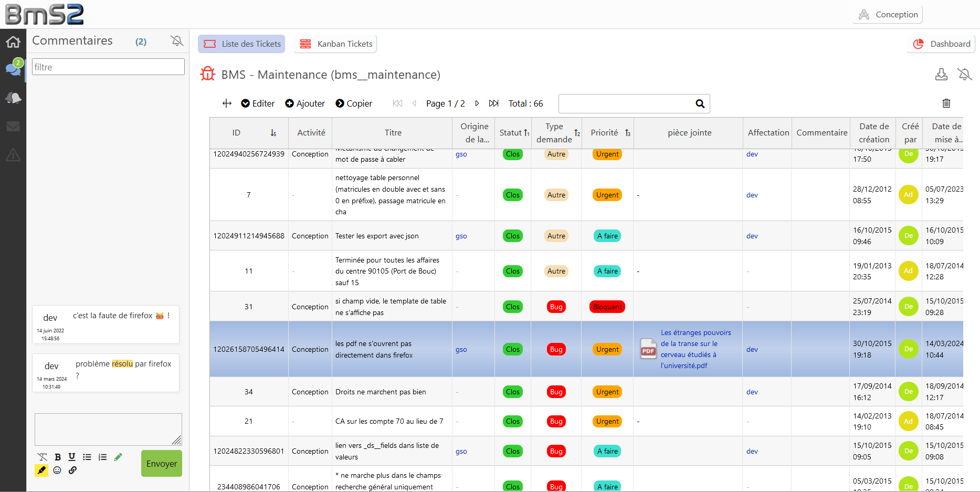
Task: Select the green pencil text color tool
Action: 118,457
